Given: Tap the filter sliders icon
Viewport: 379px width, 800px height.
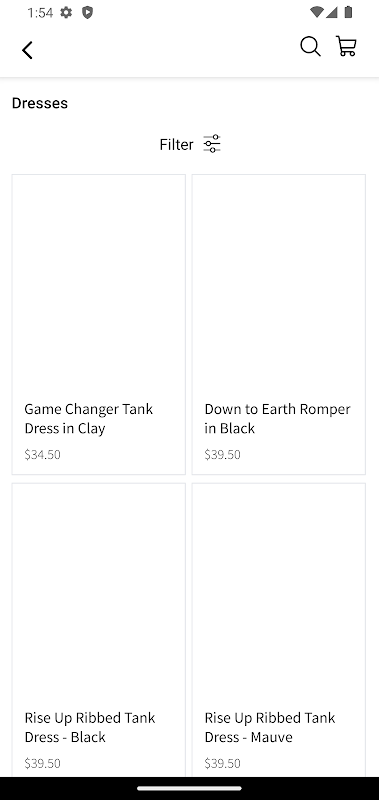Looking at the screenshot, I should coord(212,144).
